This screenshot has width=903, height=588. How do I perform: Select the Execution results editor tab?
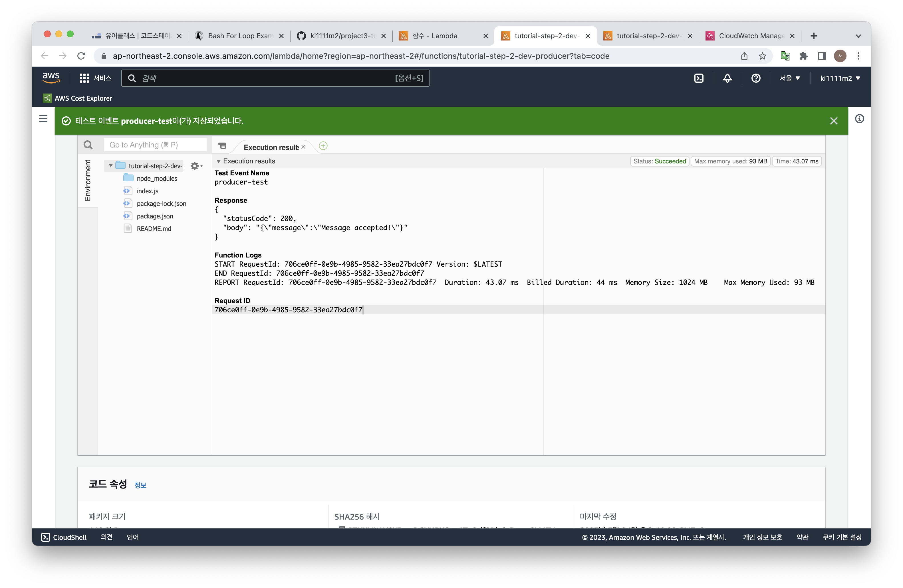[x=271, y=147]
